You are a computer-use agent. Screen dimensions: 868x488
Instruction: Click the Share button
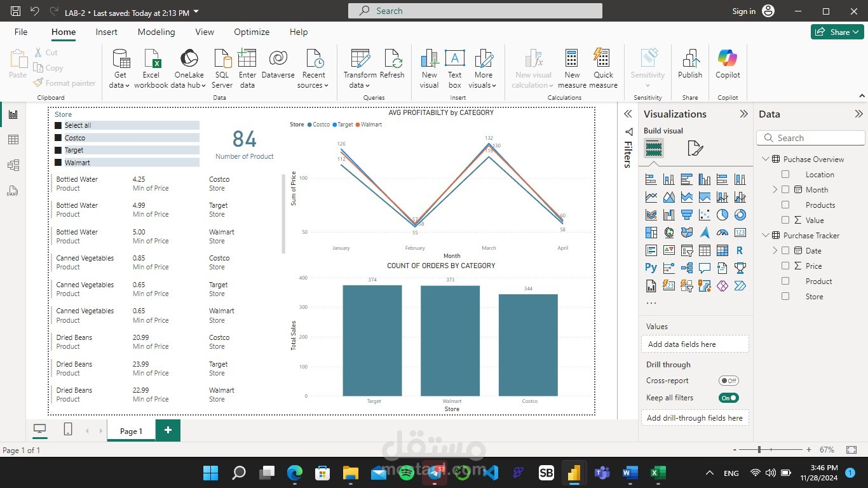tap(837, 32)
